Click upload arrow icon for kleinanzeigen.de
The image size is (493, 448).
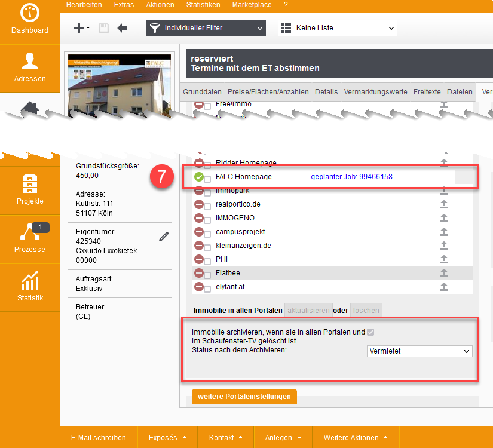point(444,246)
